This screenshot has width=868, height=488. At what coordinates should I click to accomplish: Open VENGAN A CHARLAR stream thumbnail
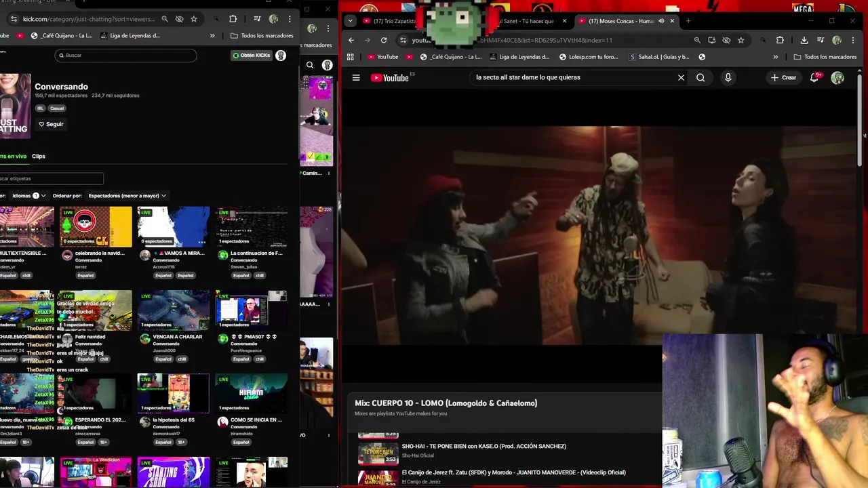174,310
